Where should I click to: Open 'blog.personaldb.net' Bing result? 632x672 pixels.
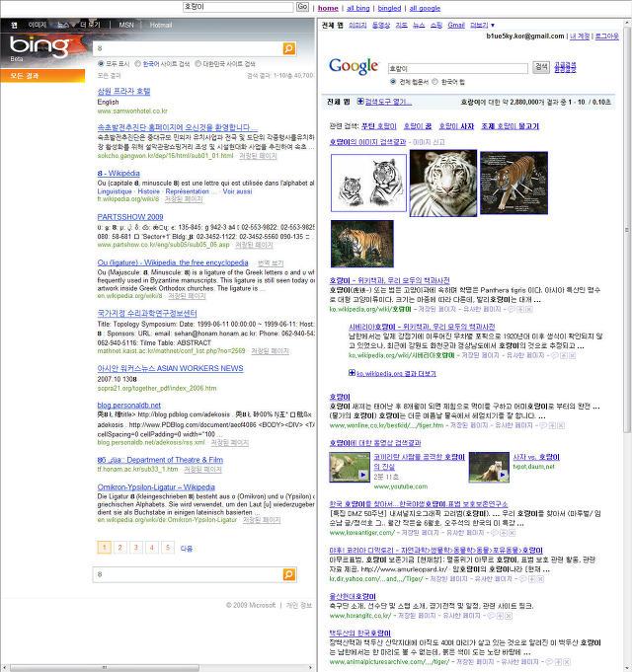129,405
